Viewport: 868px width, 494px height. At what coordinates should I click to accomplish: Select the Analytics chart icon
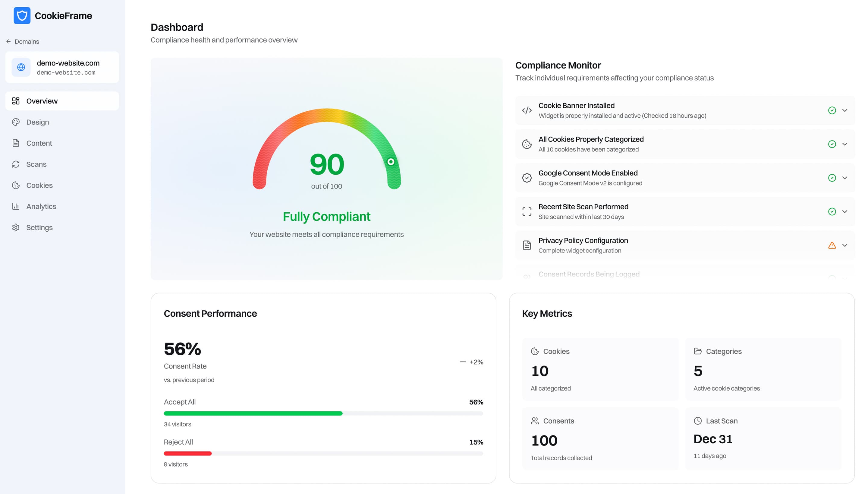tap(16, 206)
